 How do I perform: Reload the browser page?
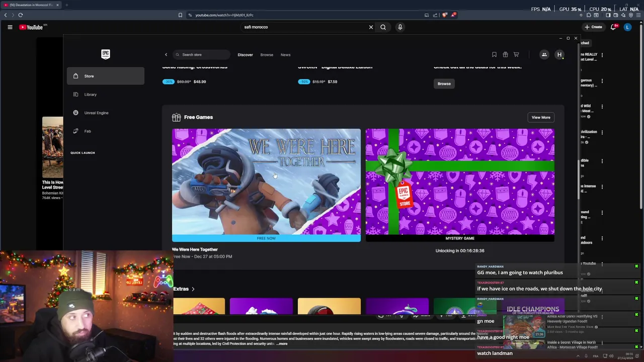point(21,15)
